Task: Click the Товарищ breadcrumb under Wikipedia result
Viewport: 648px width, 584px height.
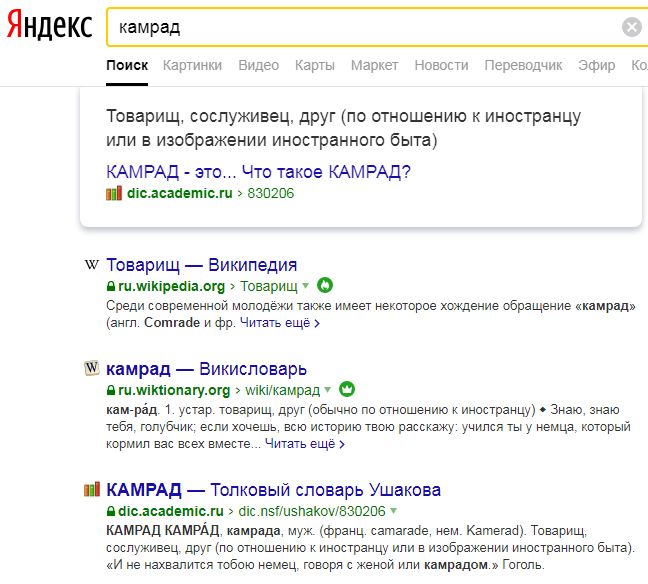Action: [269, 286]
